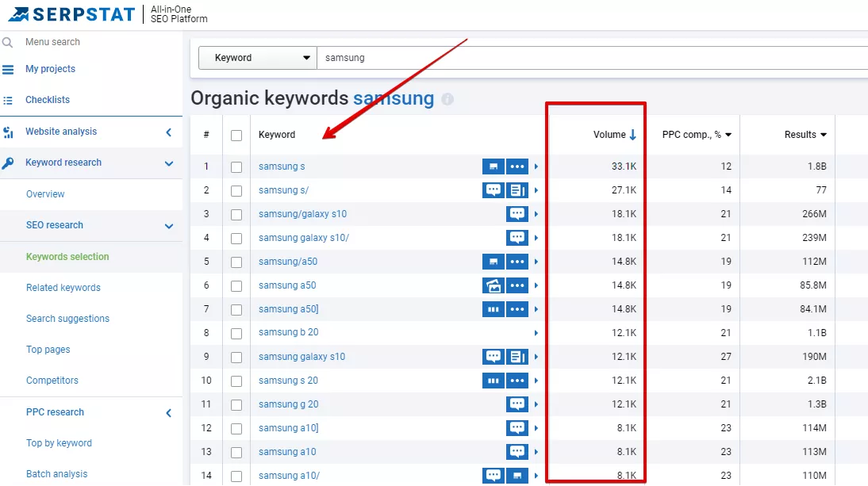Click the menu search magnifier icon

tap(7, 42)
